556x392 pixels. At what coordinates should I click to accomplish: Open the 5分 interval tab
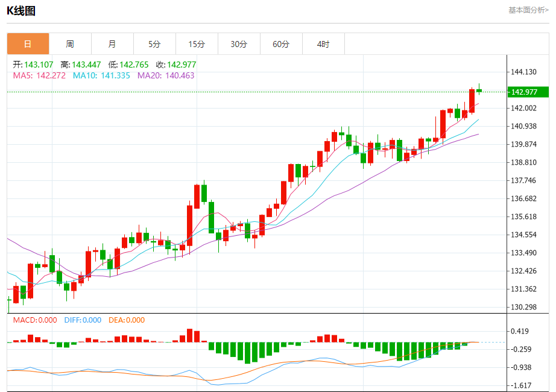(154, 44)
